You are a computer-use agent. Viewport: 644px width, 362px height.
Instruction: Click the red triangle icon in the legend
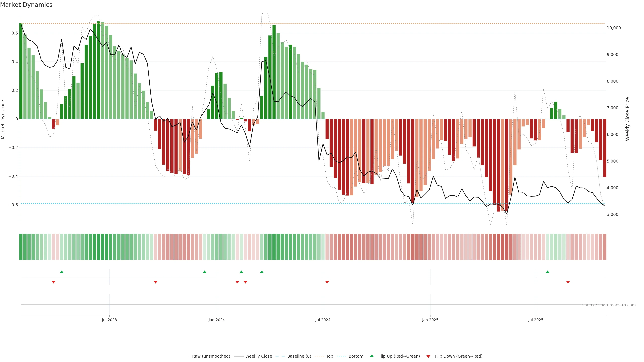click(428, 356)
